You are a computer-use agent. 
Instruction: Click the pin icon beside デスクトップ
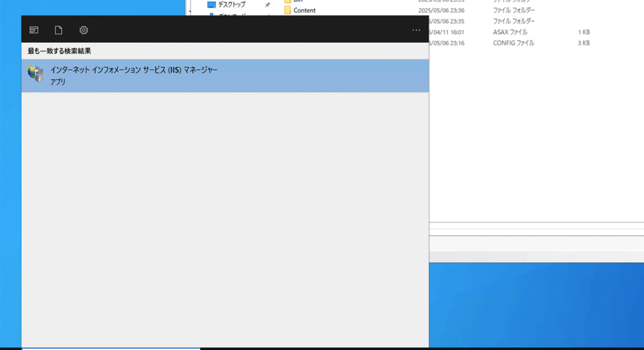[267, 5]
